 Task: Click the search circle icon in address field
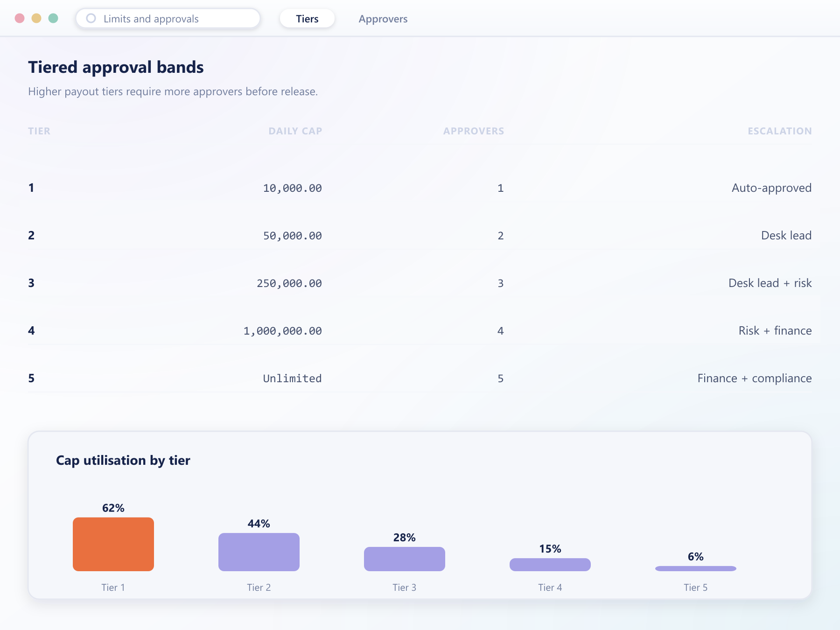[x=91, y=18]
